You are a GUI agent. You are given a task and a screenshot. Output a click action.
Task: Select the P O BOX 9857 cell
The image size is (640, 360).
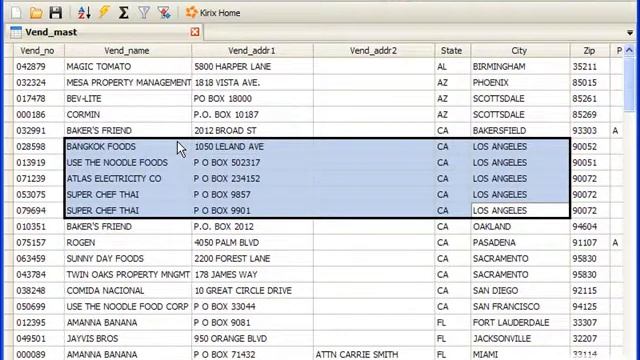[x=252, y=195]
